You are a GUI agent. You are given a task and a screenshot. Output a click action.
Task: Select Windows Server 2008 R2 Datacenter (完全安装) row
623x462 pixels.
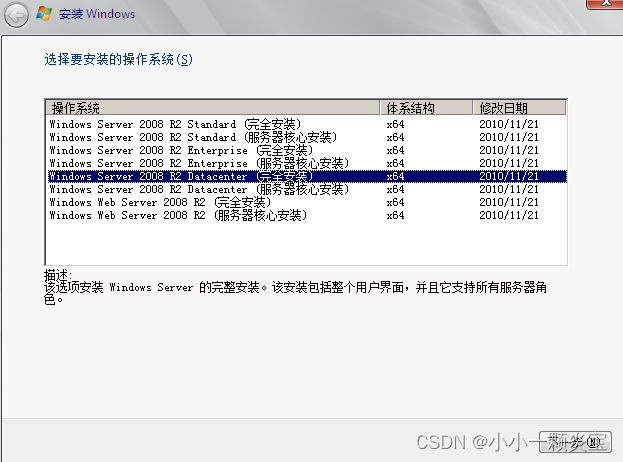(307, 176)
